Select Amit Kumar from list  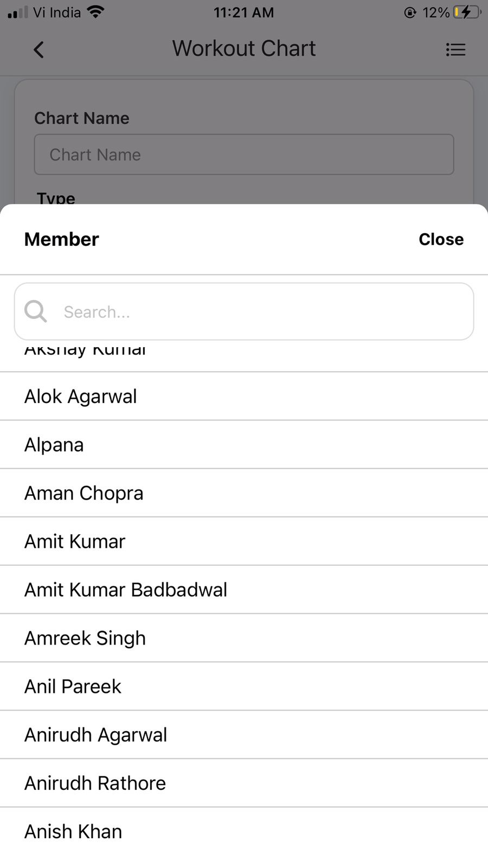[75, 541]
